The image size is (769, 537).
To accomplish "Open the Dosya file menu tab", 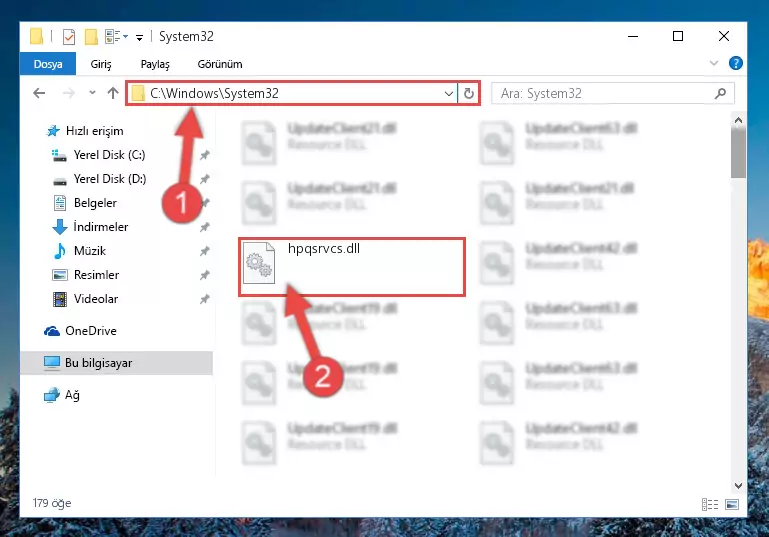I will (x=48, y=64).
